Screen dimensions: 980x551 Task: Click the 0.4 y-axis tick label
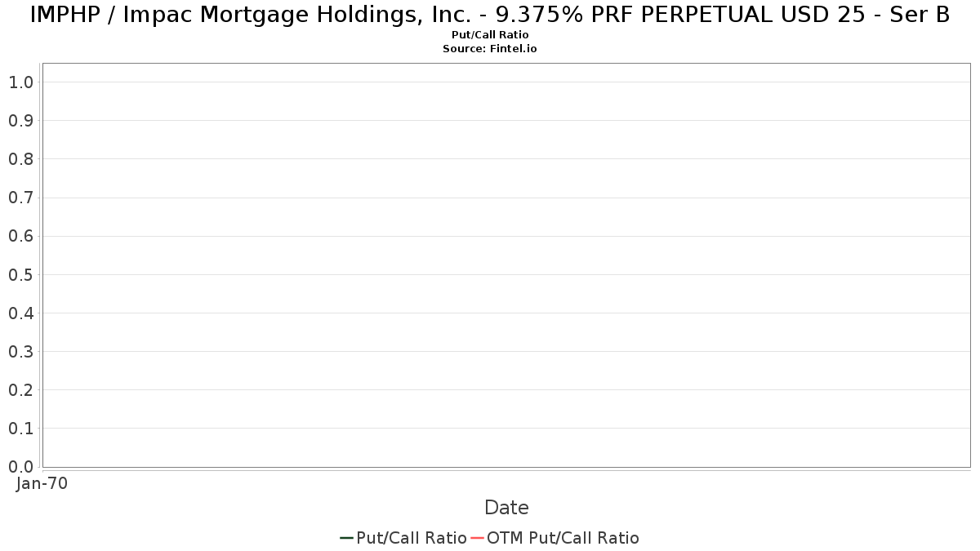20,313
